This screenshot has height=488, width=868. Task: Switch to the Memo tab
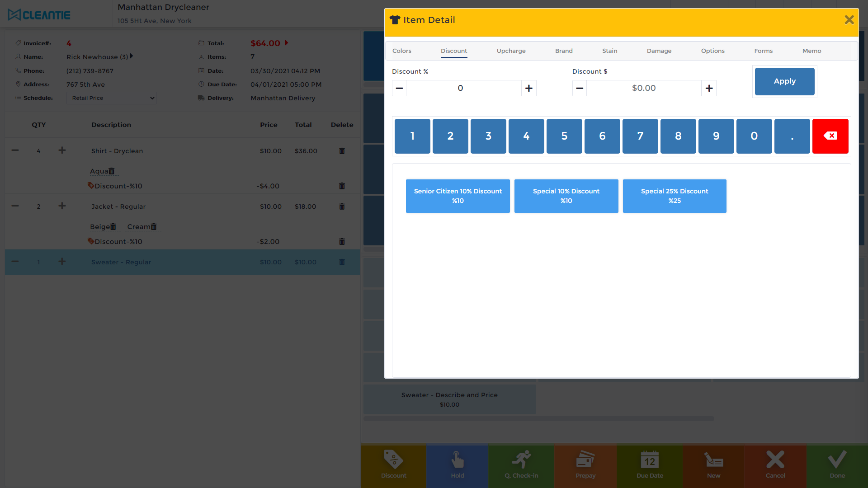[x=811, y=51]
